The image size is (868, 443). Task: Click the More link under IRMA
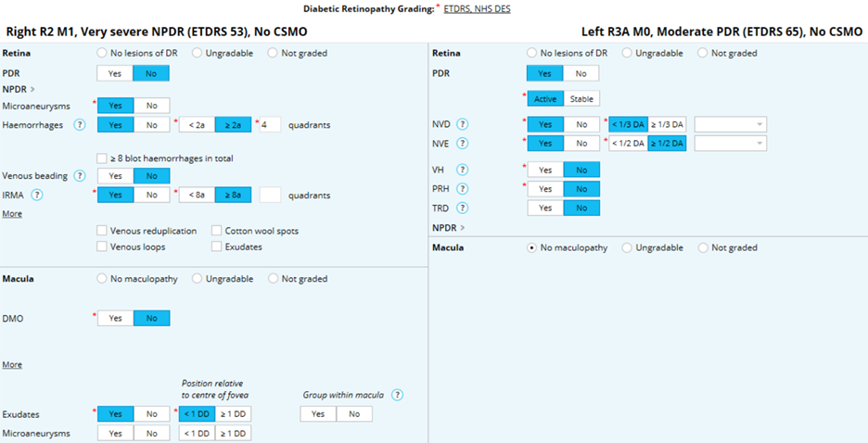pos(12,214)
